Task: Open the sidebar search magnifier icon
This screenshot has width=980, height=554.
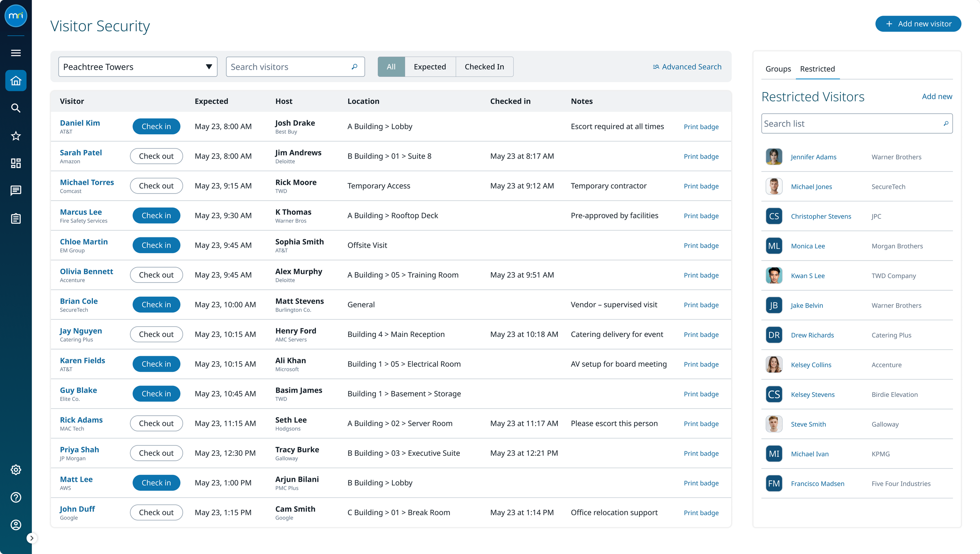Action: click(x=16, y=108)
